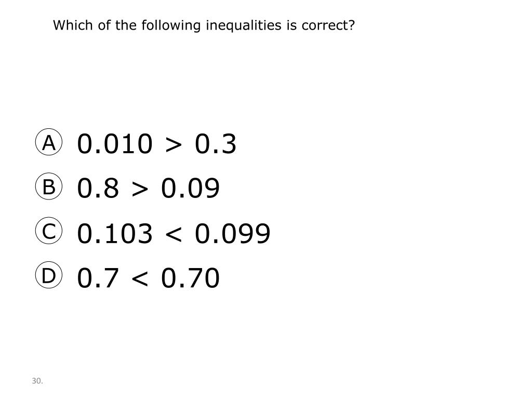Click the question text about inequalities
Image resolution: width=532 pixels, height=399 pixels.
point(204,25)
